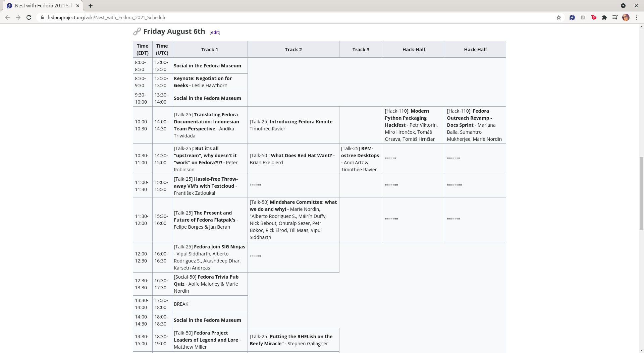View site security lock information
644x353 pixels.
tap(42, 17)
